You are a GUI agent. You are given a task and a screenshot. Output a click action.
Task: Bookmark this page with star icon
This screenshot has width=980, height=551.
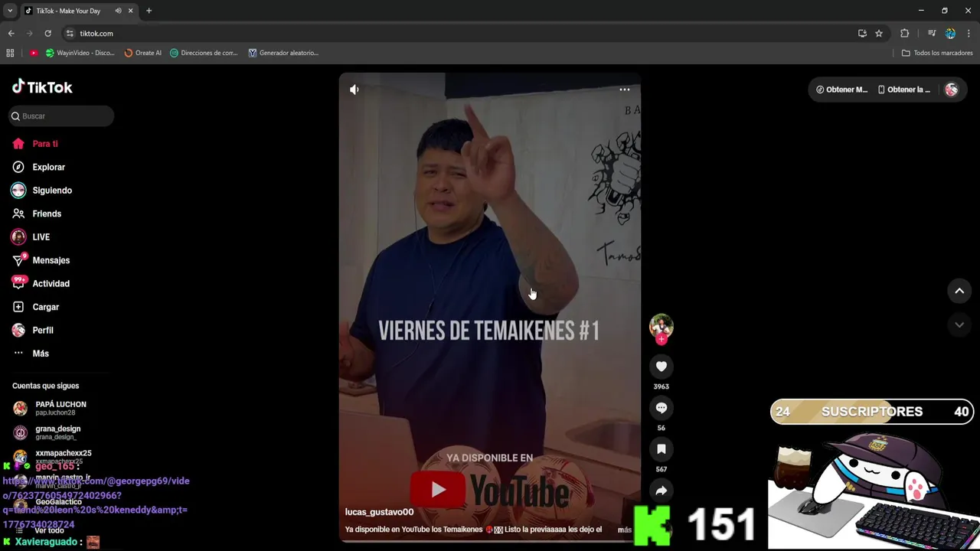(879, 34)
